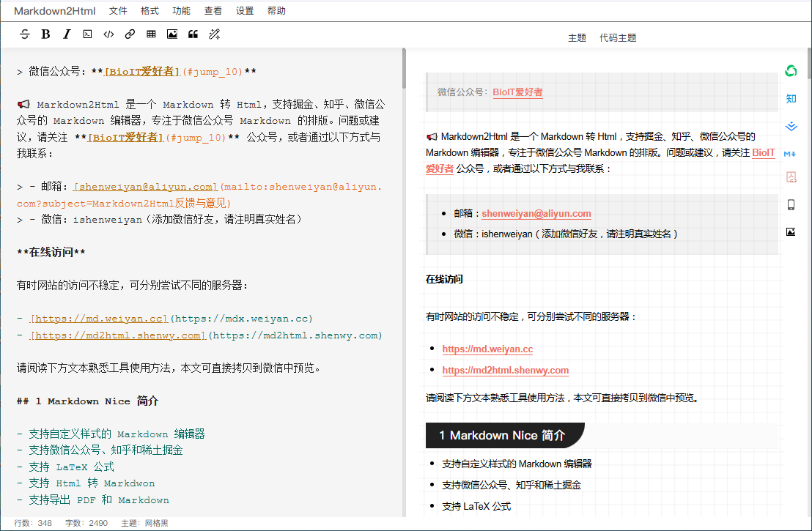The width and height of the screenshot is (812, 531).
Task: Copy to WeChat using green icon
Action: [x=791, y=71]
